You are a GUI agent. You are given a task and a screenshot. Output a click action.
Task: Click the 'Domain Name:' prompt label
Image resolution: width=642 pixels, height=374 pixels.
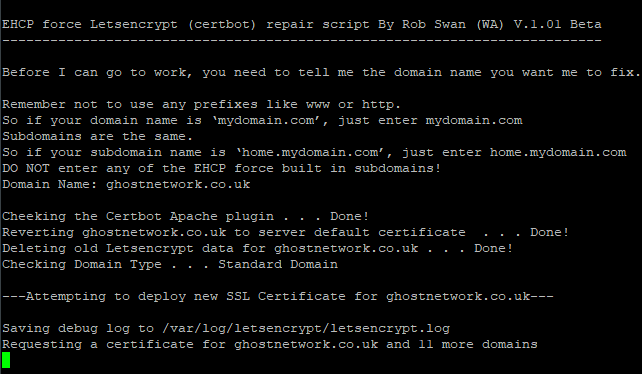pyautogui.click(x=50, y=184)
